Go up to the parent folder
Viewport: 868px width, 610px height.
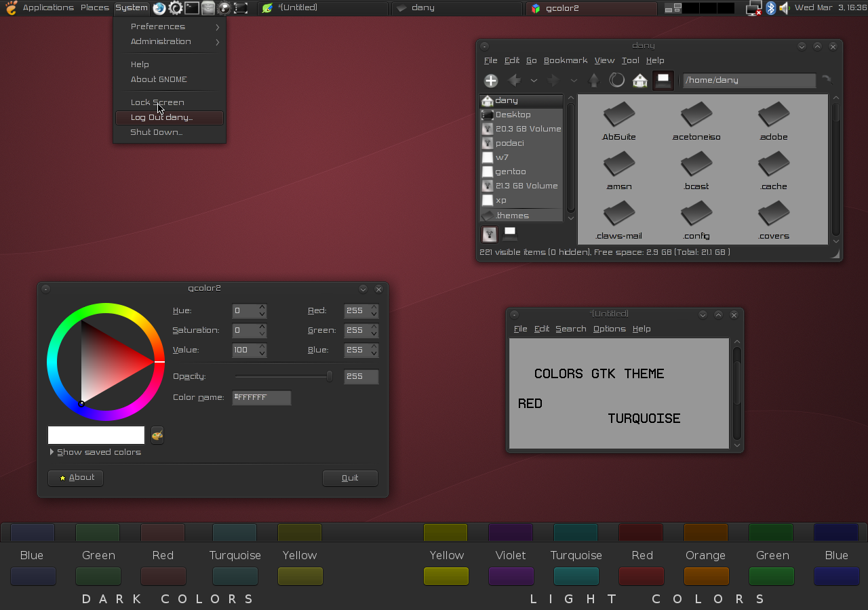coord(594,81)
